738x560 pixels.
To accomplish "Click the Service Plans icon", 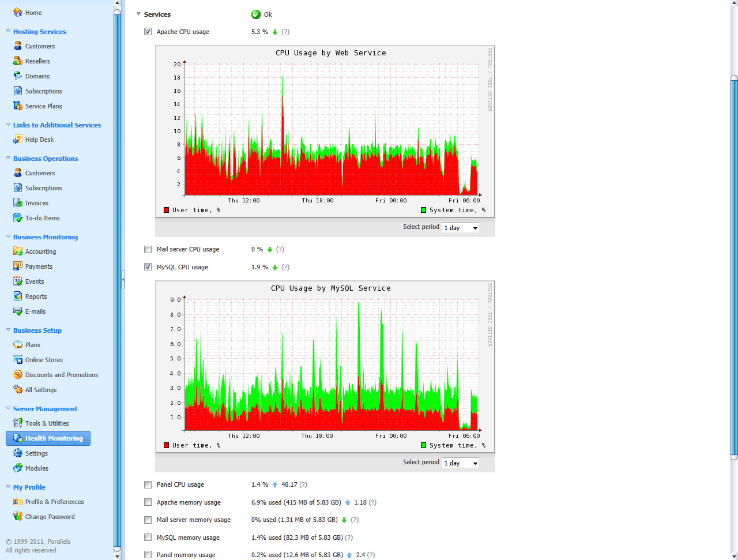I will (x=18, y=106).
